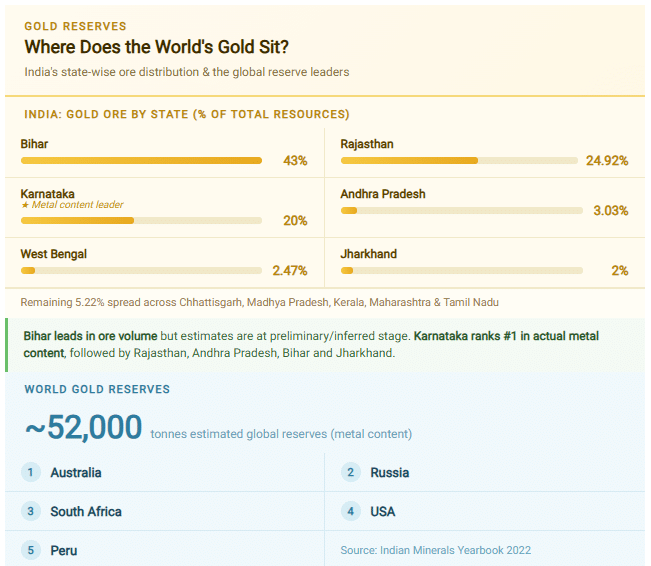Screen dimensions: 651x566
Task: Select the Australia country entry
Action: 76,472
